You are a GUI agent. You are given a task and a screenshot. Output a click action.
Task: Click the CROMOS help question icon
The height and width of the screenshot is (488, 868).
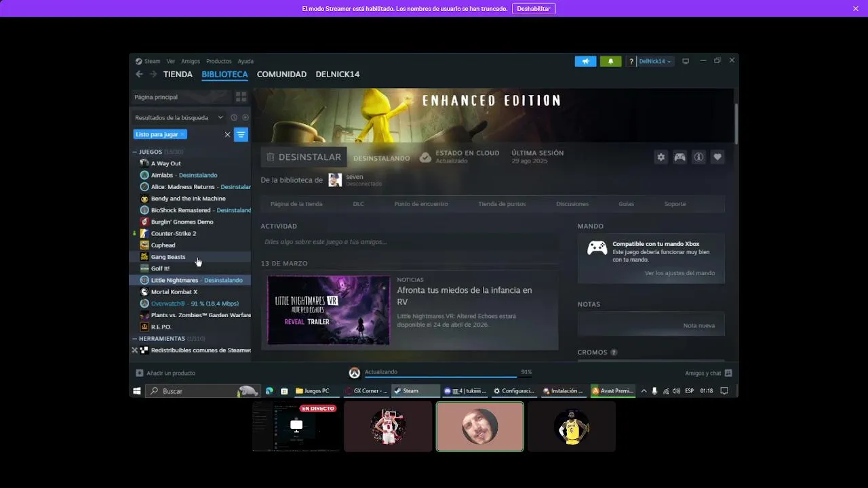[x=614, y=352]
